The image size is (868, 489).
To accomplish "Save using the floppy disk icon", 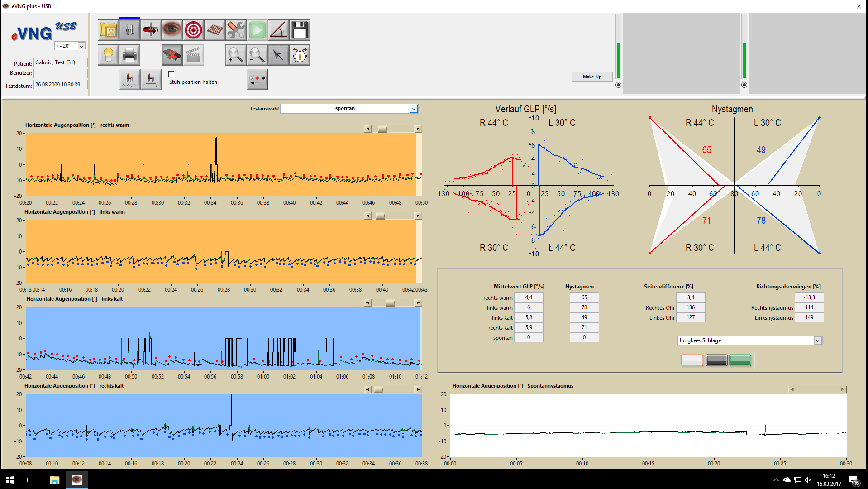I will tap(300, 30).
